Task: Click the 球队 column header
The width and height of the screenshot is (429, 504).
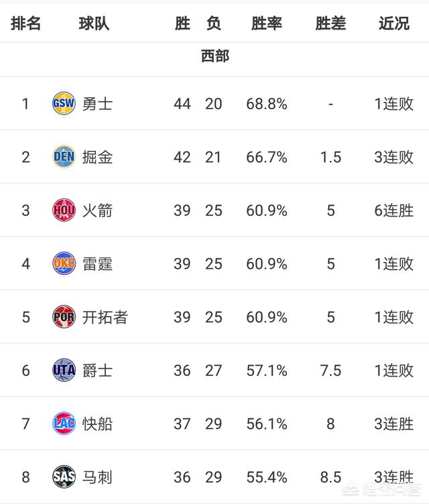Action: pos(94,23)
